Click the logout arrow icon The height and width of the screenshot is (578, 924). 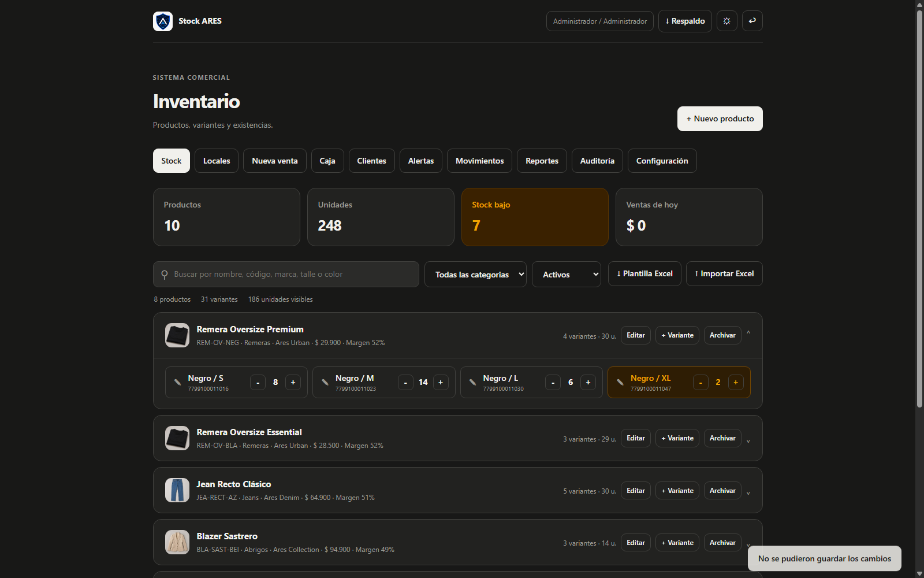coord(752,21)
